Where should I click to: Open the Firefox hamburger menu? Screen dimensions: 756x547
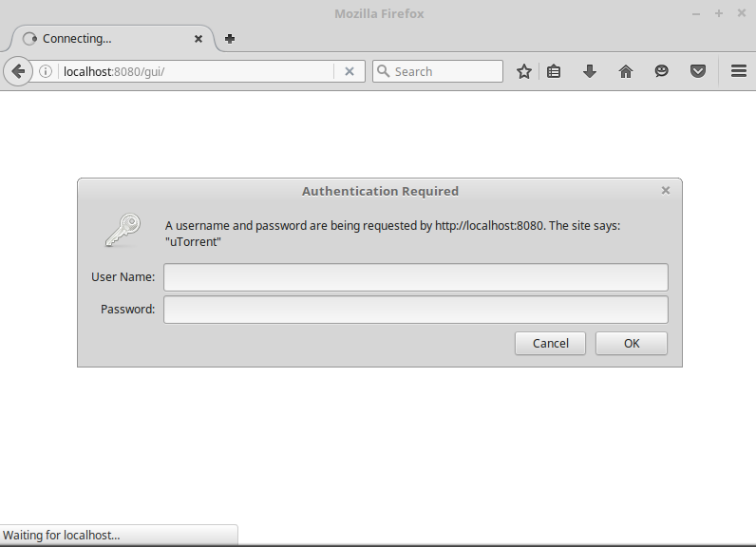739,71
